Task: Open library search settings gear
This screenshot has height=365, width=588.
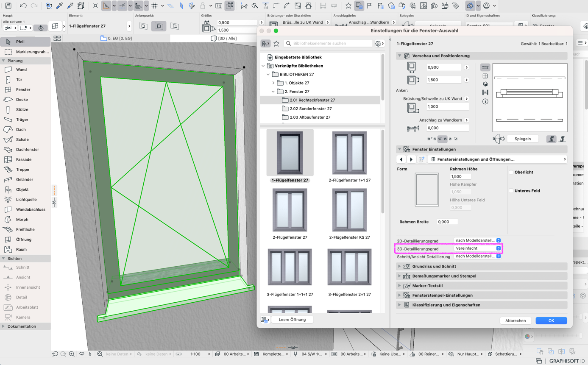Action: click(379, 43)
